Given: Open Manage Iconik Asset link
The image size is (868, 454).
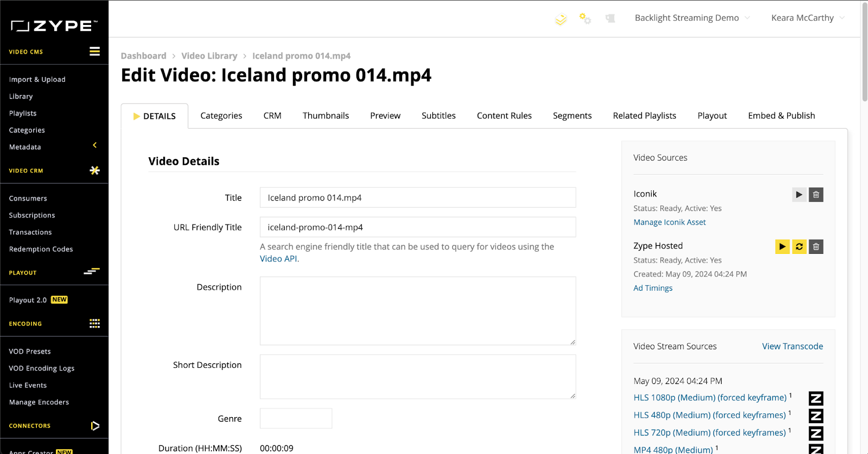Looking at the screenshot, I should pyautogui.click(x=669, y=222).
